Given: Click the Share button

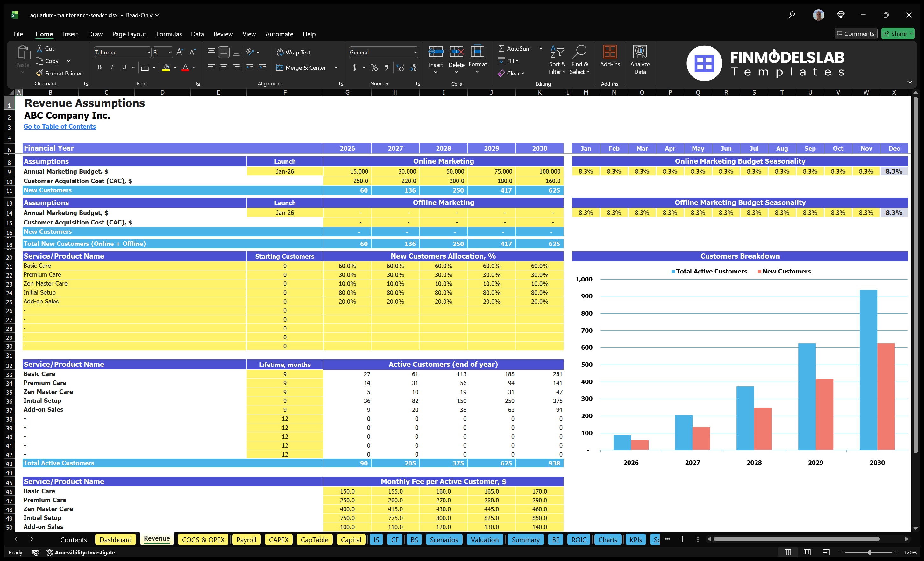Looking at the screenshot, I should [x=898, y=33].
